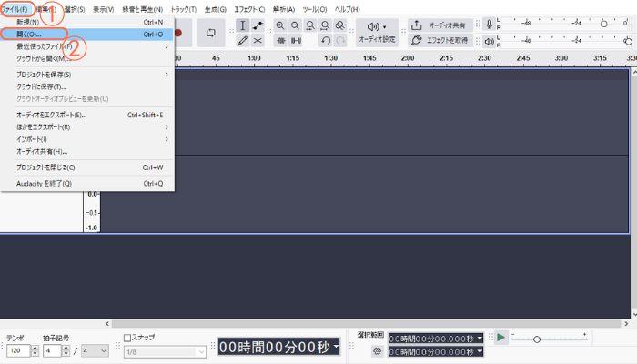Open the エフェクト(C) menu

pyautogui.click(x=249, y=9)
